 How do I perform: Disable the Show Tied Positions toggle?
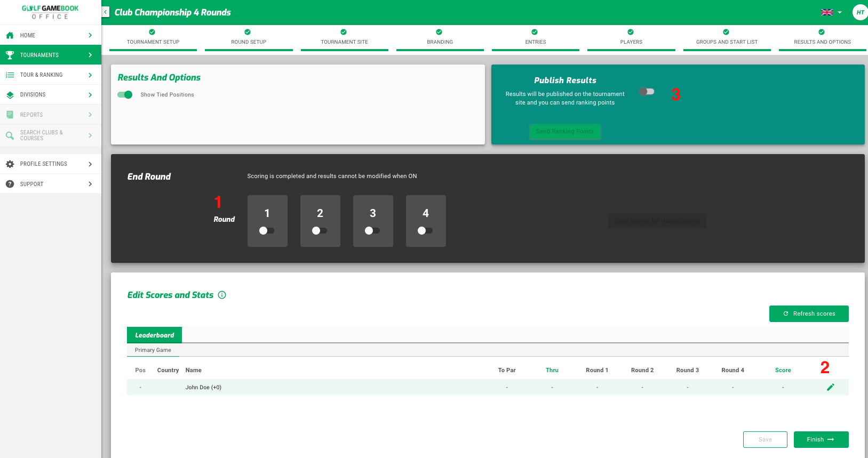[x=125, y=94]
